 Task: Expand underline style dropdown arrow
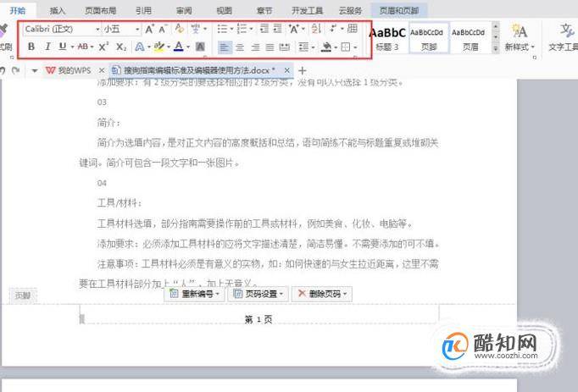click(72, 47)
